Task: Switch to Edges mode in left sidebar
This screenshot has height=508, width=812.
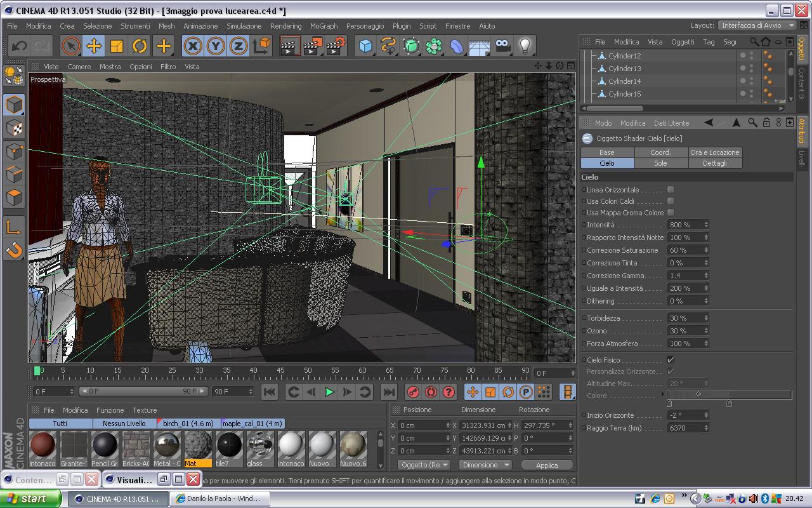Action: [x=14, y=174]
